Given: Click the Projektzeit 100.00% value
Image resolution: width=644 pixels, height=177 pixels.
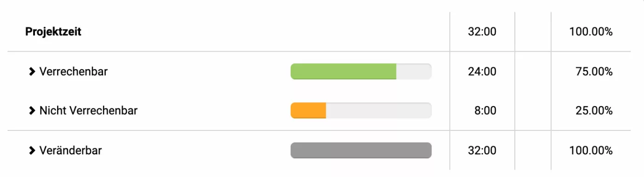Looking at the screenshot, I should click(591, 32).
